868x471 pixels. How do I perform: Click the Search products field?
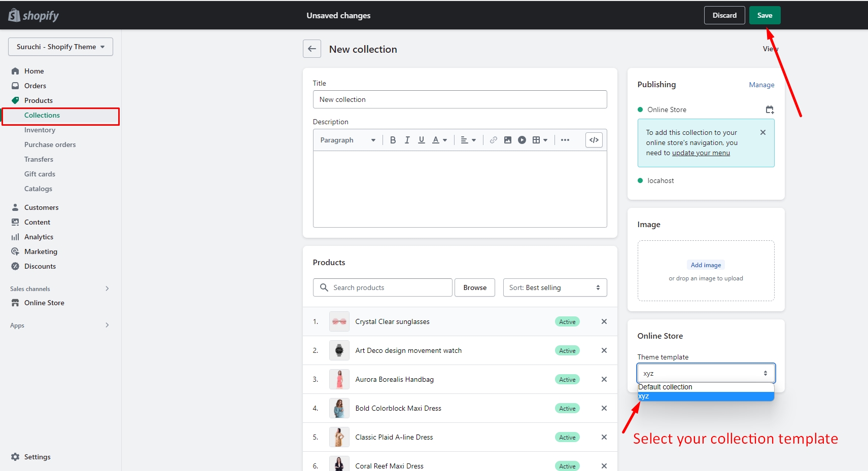(389, 287)
